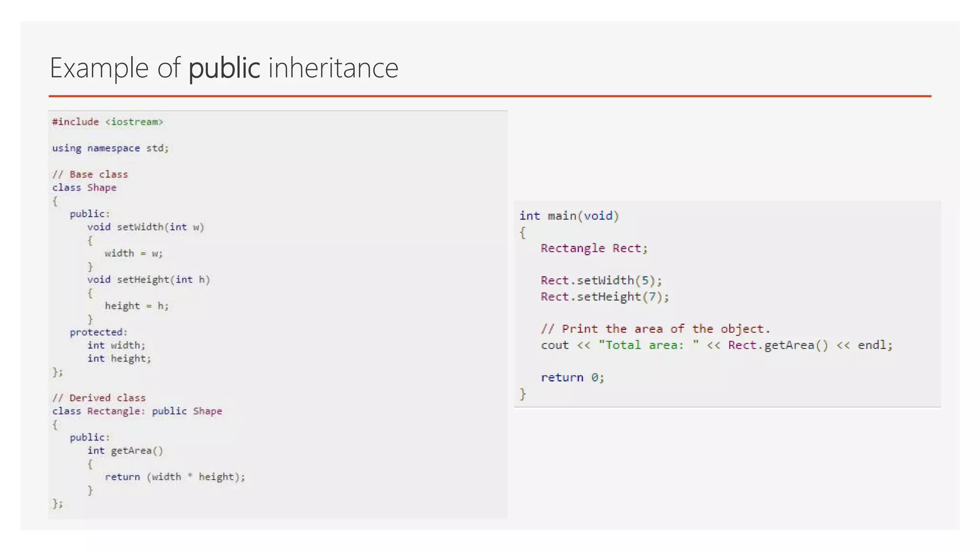Click 'Rect.setWidth(5);' call
Viewport: 980px width, 551px height.
[x=601, y=280]
